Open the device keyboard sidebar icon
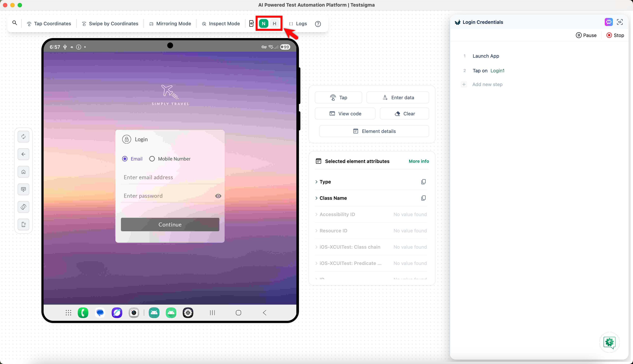The width and height of the screenshot is (633, 364). [23, 189]
